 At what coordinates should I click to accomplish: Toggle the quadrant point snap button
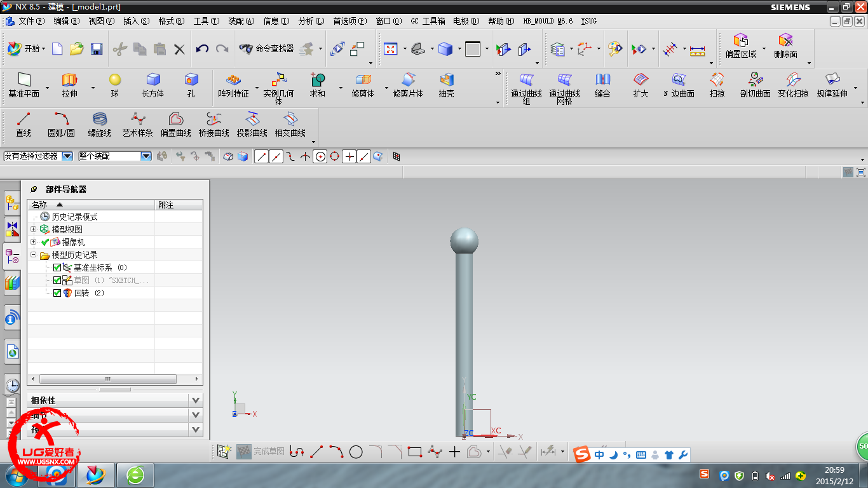pyautogui.click(x=335, y=156)
